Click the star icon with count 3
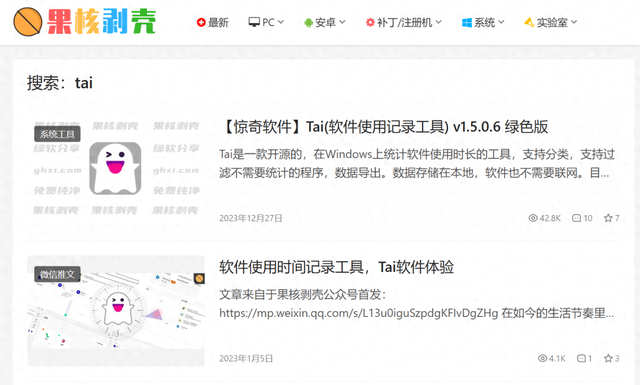This screenshot has width=640, height=385. tap(608, 358)
